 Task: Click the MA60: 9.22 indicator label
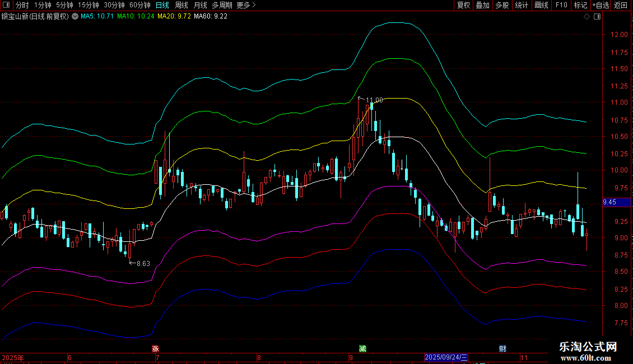(210, 16)
